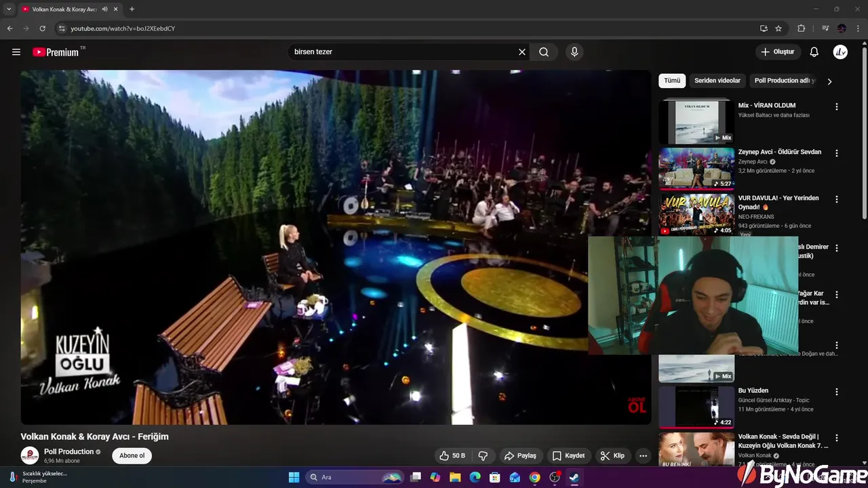Select the Poll Production chip
The width and height of the screenshot is (868, 488).
click(x=785, y=81)
